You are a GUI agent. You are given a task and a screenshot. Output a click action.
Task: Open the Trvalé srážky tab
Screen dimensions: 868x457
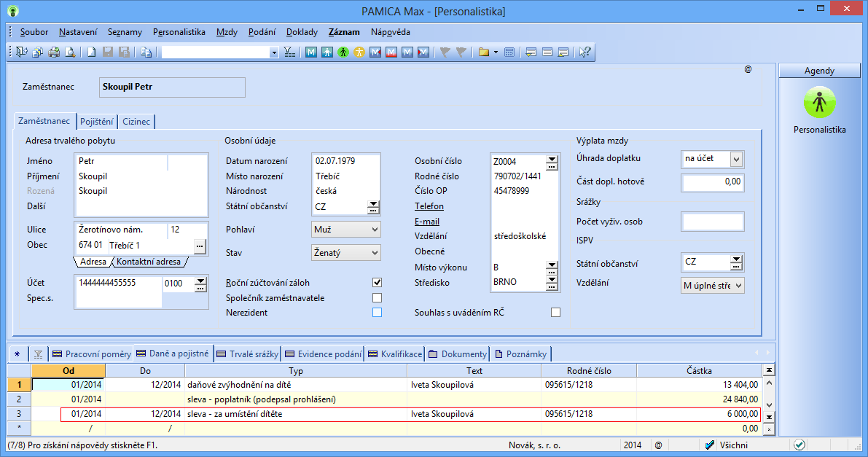248,354
